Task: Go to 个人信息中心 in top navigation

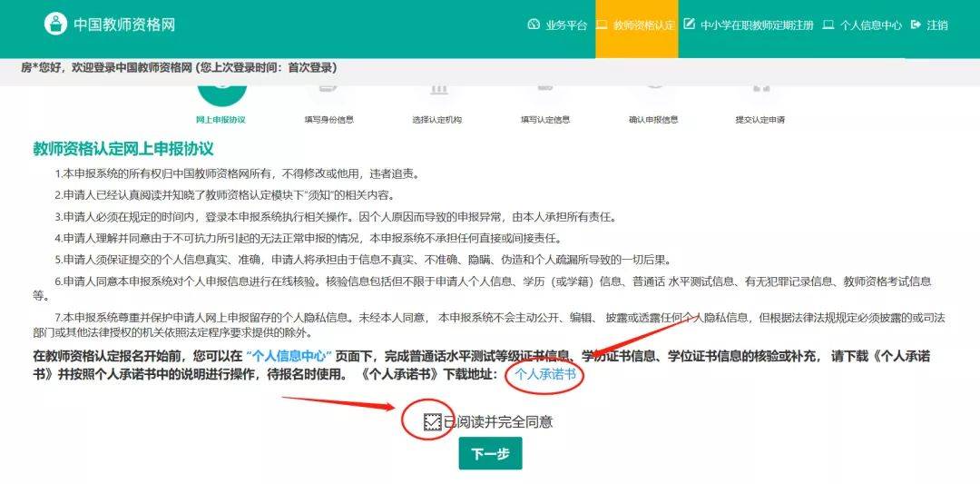Action: [862, 25]
